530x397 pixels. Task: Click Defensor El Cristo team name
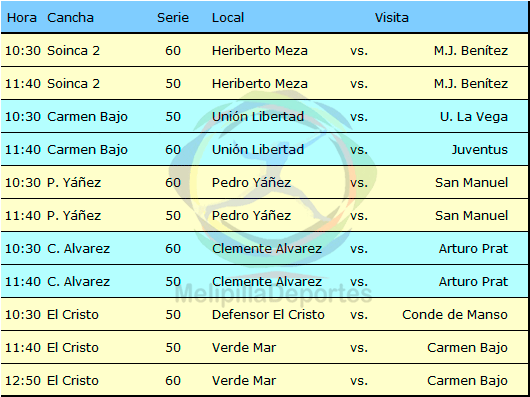coord(268,315)
